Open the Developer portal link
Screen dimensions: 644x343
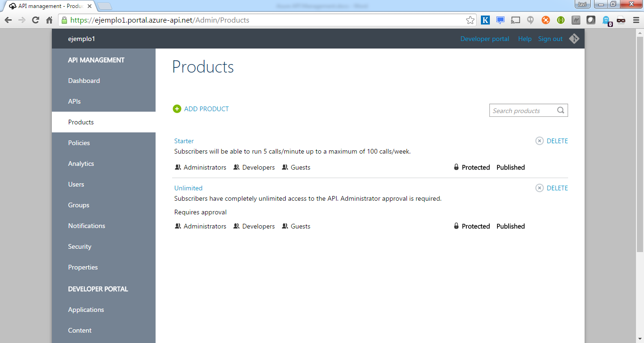click(x=484, y=38)
